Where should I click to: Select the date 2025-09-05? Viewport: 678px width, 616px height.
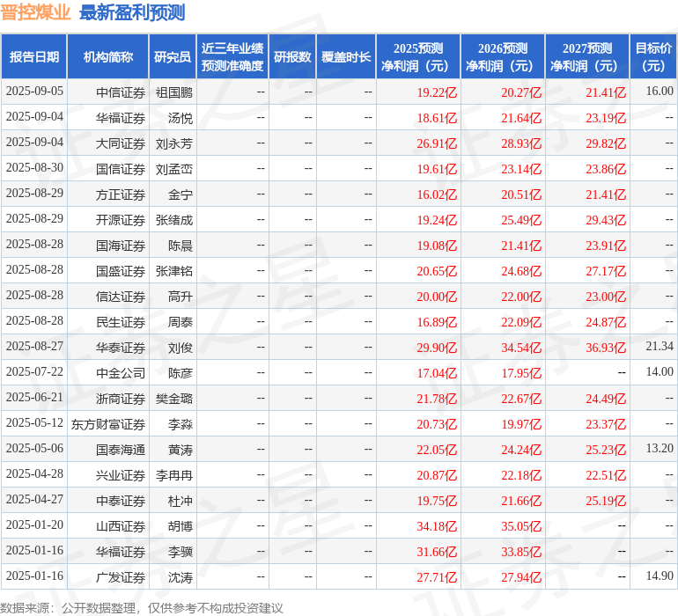tap(34, 92)
